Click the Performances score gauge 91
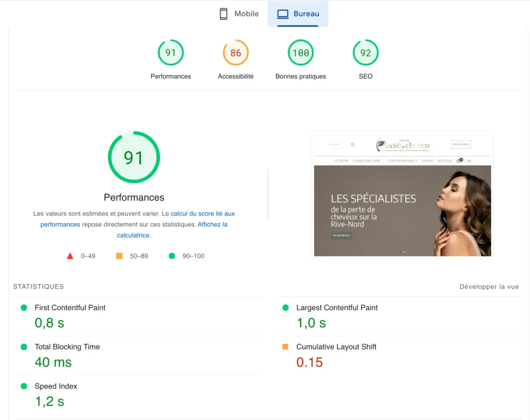The image size is (530, 420). (x=170, y=53)
